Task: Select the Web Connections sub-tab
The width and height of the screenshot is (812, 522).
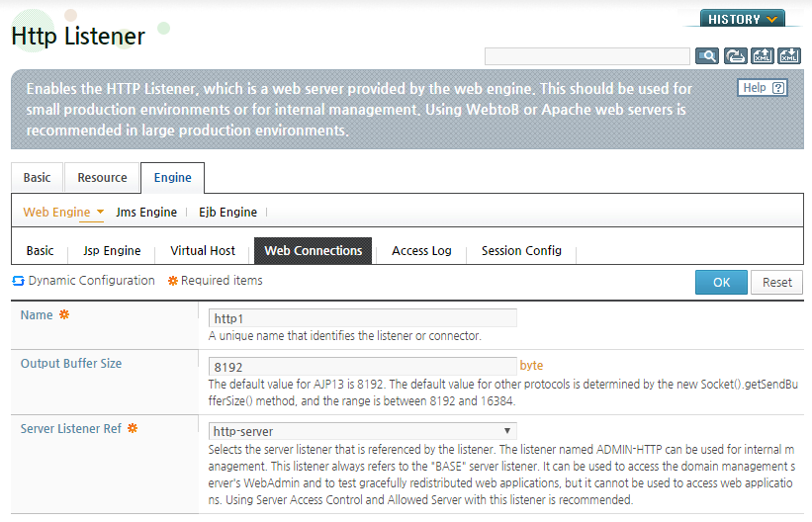Action: pos(313,251)
